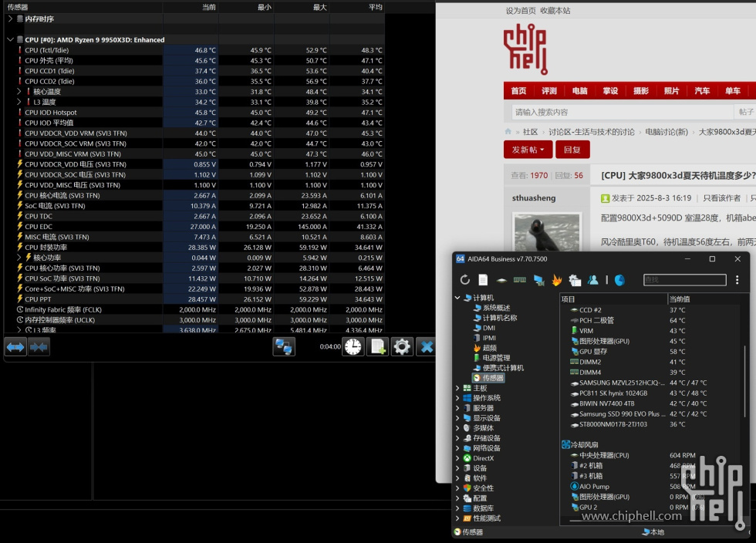Click home icon in Chiphell breadcrumb
Image resolution: width=756 pixels, height=543 pixels.
pos(508,131)
